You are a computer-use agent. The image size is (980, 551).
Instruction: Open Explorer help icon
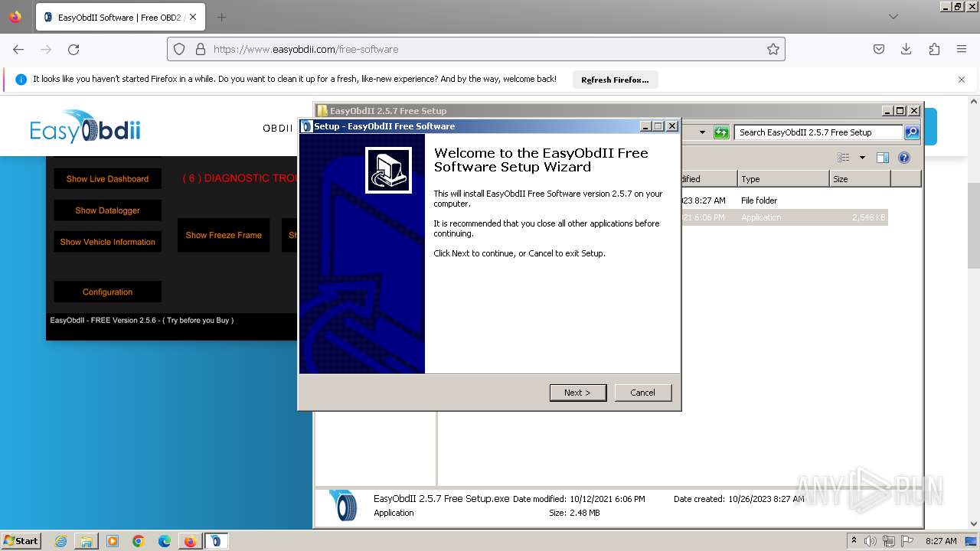coord(904,158)
